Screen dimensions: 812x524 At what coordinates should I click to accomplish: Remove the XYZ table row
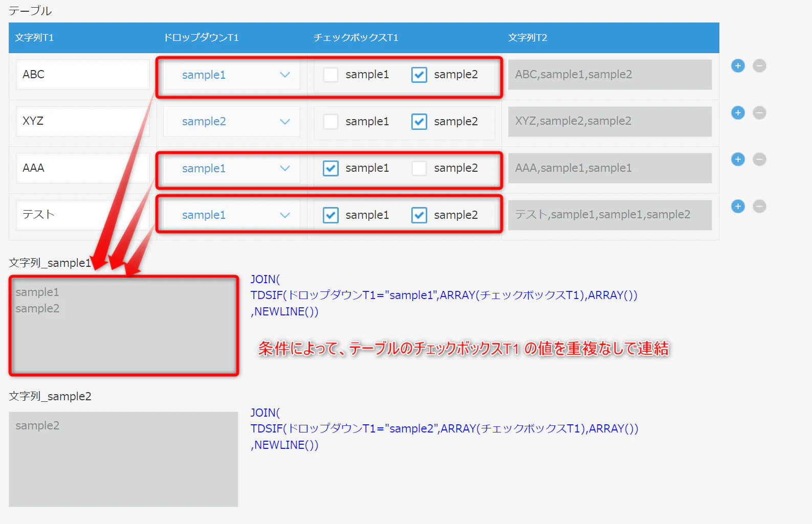coord(759,112)
